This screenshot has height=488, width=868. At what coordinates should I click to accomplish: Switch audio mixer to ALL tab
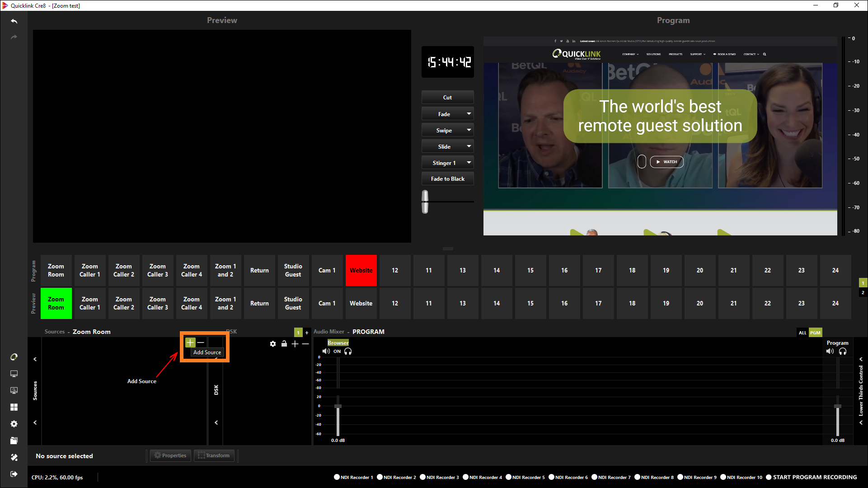coord(802,333)
